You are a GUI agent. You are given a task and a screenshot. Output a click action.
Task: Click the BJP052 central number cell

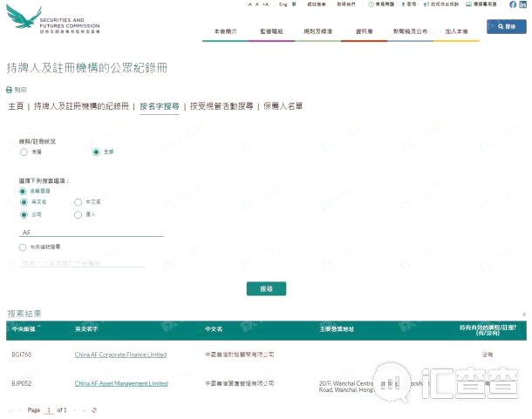point(22,383)
